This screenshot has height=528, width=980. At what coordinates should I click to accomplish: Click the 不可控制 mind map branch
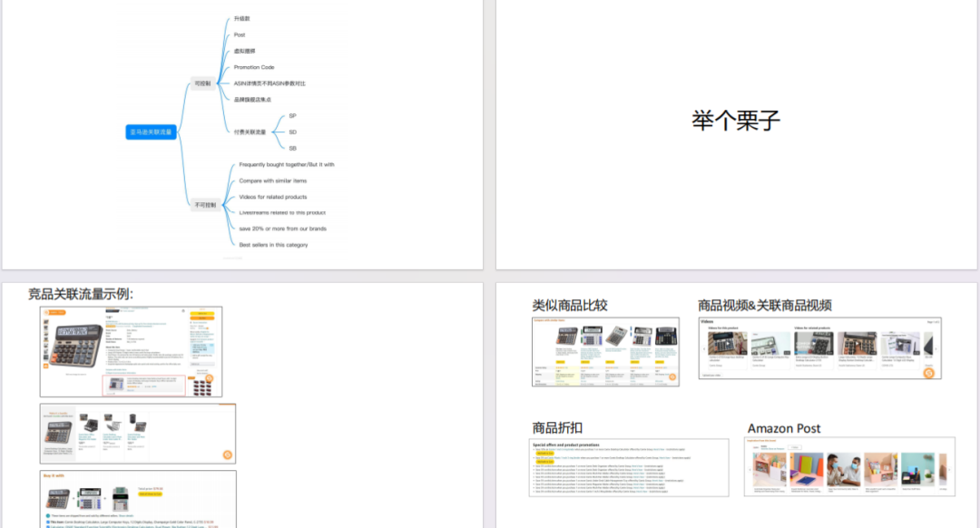[x=205, y=205]
